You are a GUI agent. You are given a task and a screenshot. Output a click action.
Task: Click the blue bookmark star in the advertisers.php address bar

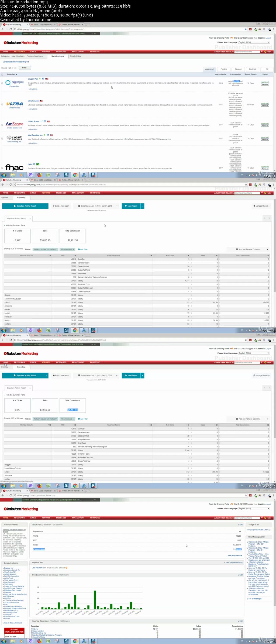(x=246, y=29)
